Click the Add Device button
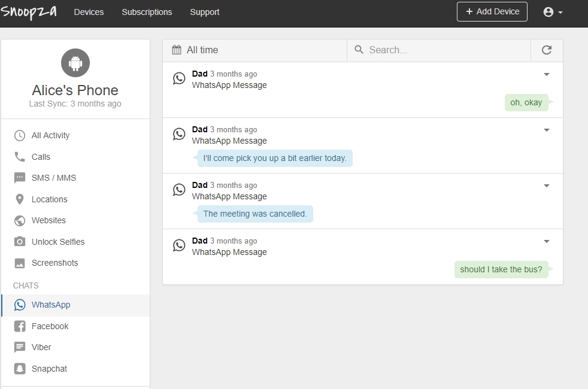Image resolution: width=588 pixels, height=389 pixels. pos(492,12)
